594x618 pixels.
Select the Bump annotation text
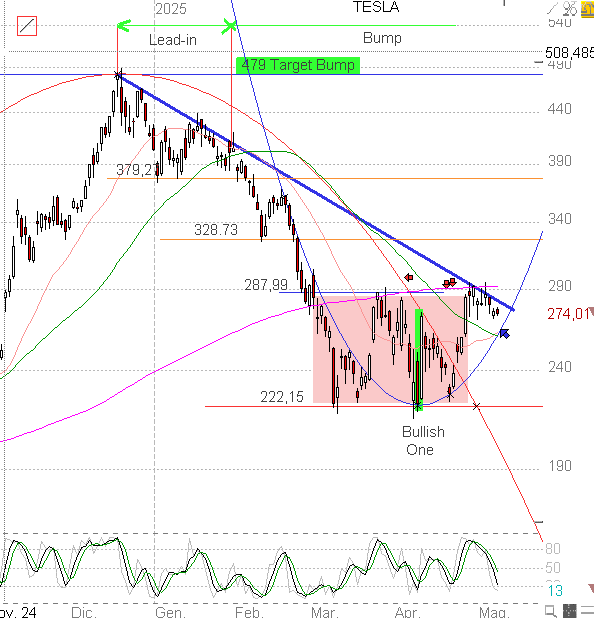click(x=382, y=38)
